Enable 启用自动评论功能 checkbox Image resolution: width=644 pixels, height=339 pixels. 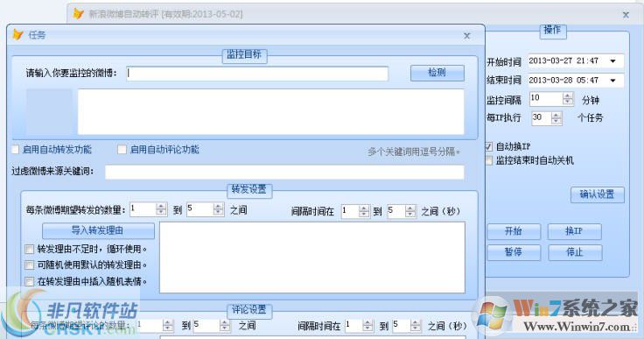click(x=122, y=149)
